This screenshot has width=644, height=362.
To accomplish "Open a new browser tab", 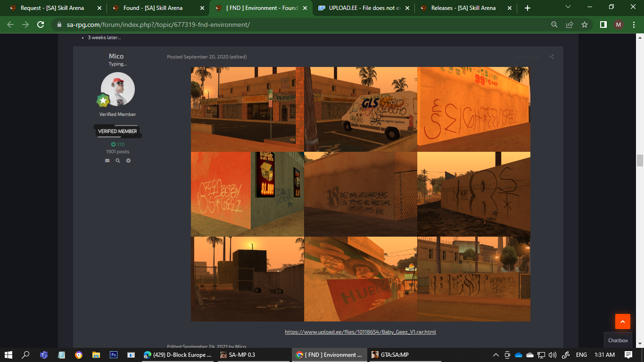I will coord(527,8).
